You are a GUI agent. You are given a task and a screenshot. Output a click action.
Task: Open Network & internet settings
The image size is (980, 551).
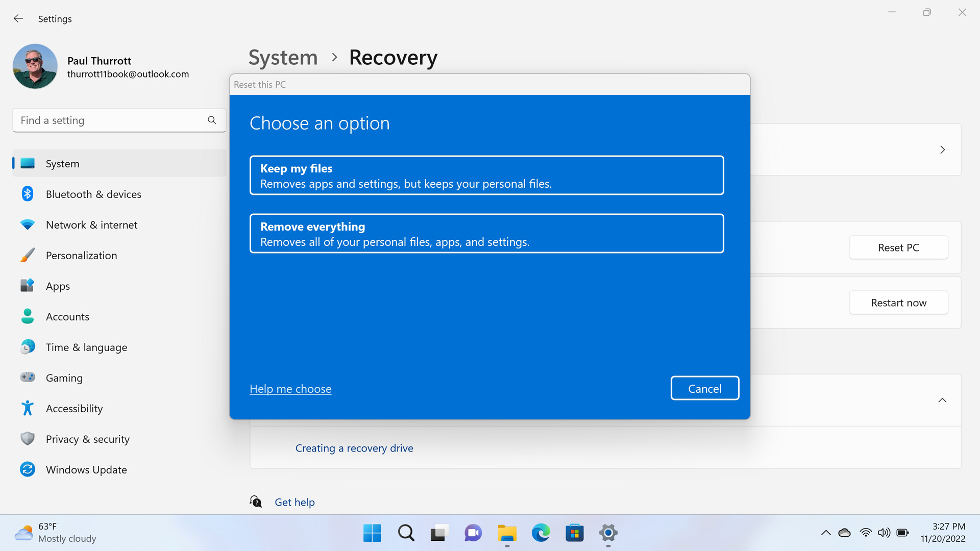pos(91,225)
